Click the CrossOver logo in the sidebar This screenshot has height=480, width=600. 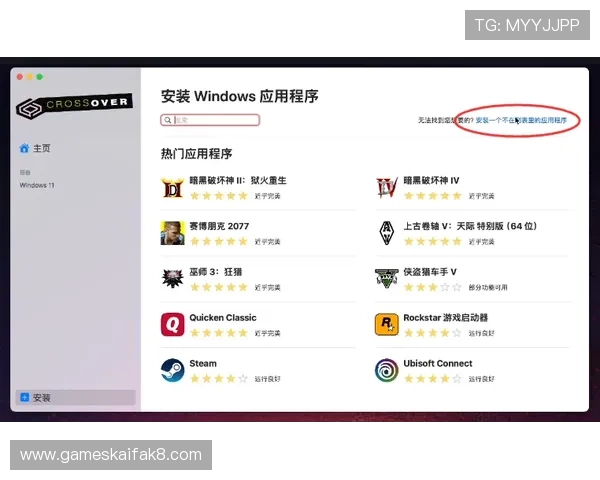tap(74, 105)
